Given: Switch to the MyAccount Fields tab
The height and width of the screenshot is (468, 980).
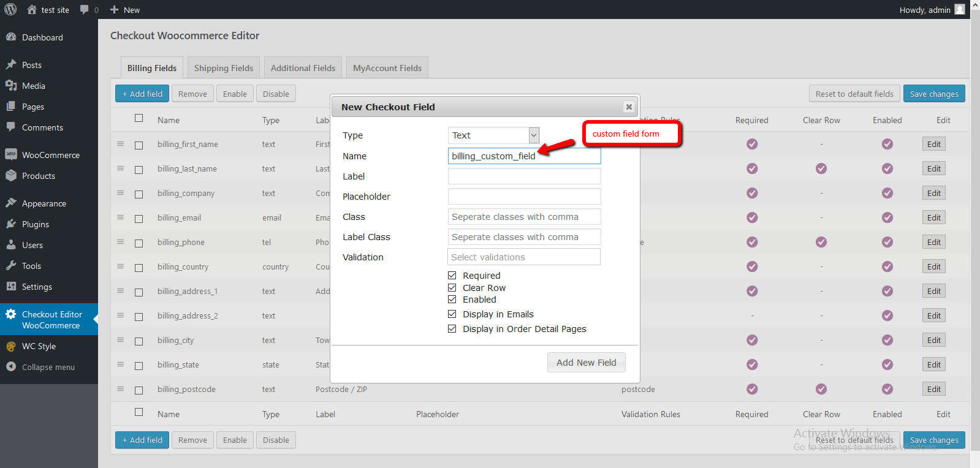Looking at the screenshot, I should [387, 68].
